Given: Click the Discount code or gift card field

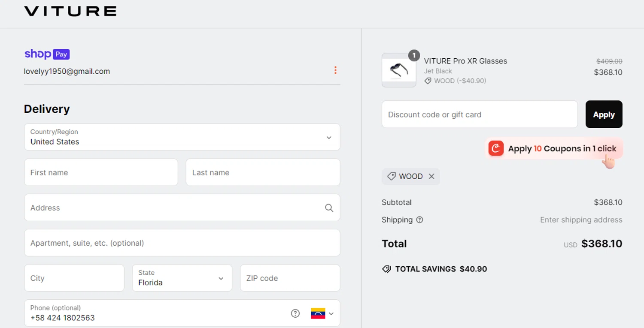Looking at the screenshot, I should (480, 114).
